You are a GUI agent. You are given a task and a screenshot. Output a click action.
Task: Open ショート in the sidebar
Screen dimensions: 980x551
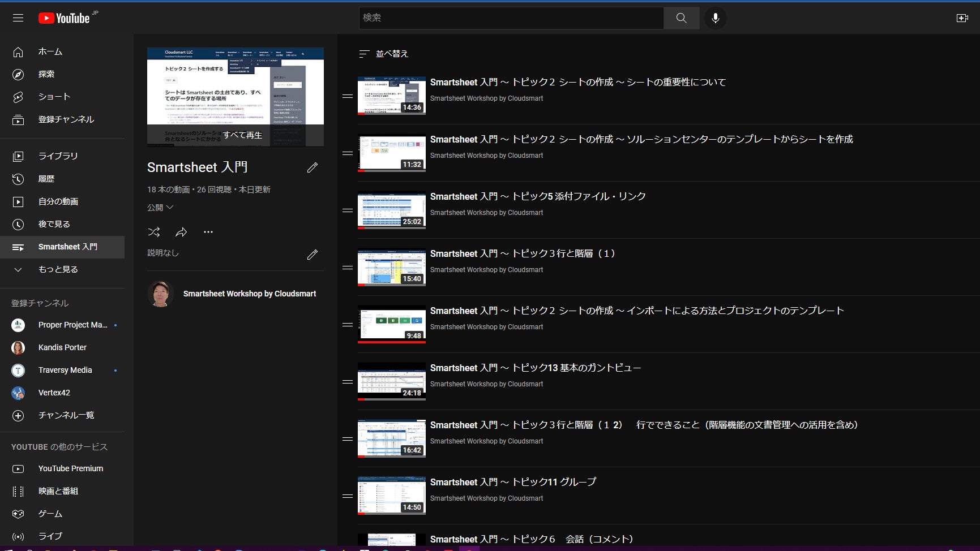pos(62,97)
